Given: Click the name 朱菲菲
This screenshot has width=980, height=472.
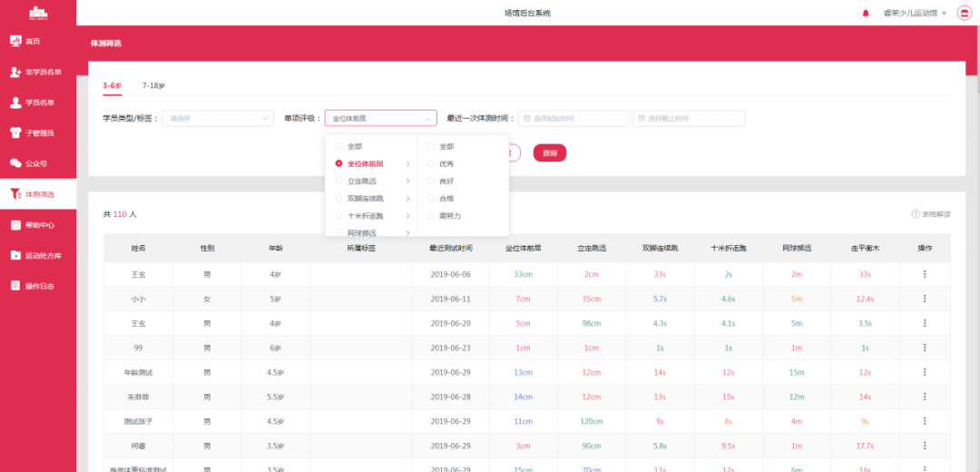Looking at the screenshot, I should 138,397.
